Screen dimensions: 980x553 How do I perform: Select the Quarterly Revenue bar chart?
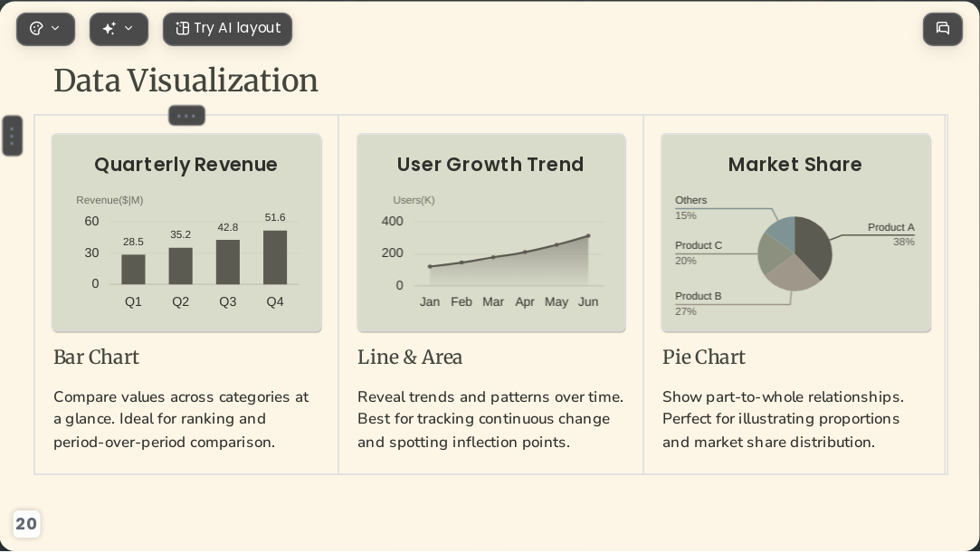(187, 233)
